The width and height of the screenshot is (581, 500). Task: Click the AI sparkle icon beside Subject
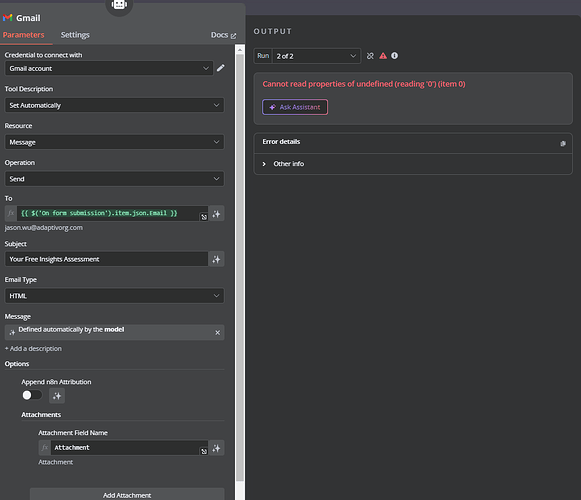(x=216, y=259)
